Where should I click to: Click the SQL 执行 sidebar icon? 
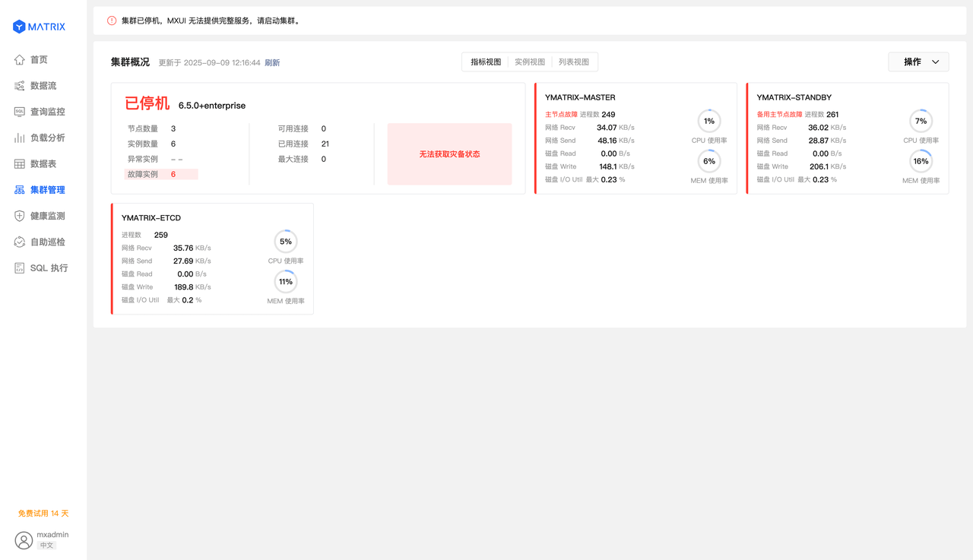click(x=20, y=267)
